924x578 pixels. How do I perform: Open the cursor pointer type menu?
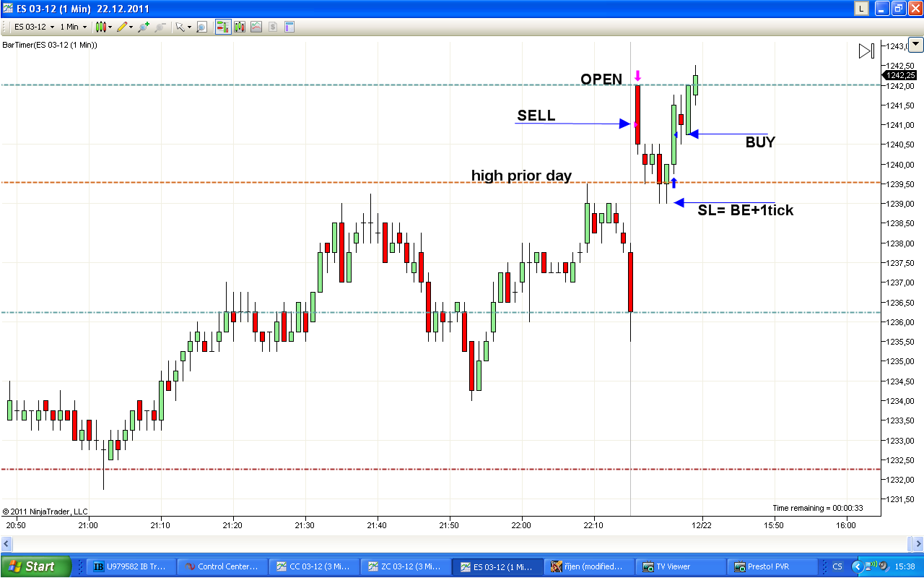(183, 27)
